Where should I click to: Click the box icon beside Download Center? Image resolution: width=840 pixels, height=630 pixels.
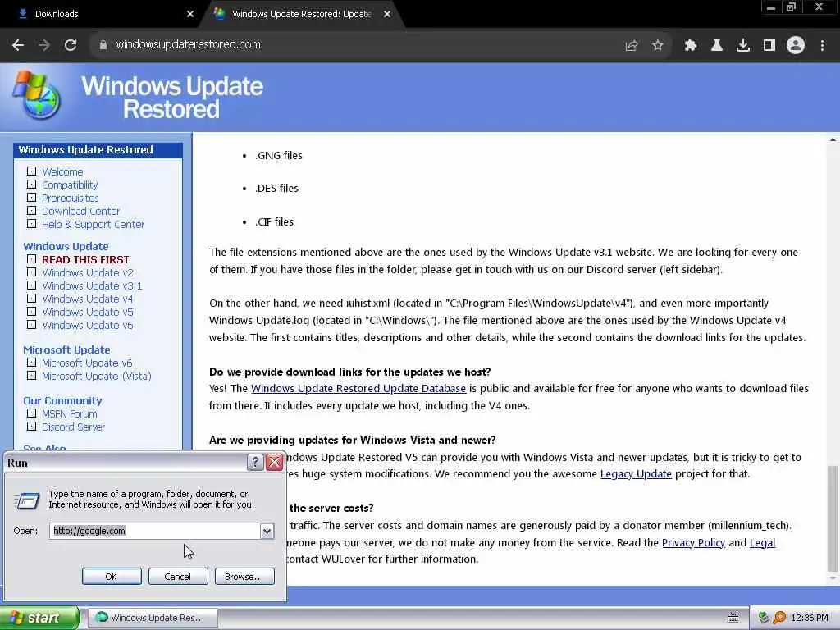[x=32, y=211]
